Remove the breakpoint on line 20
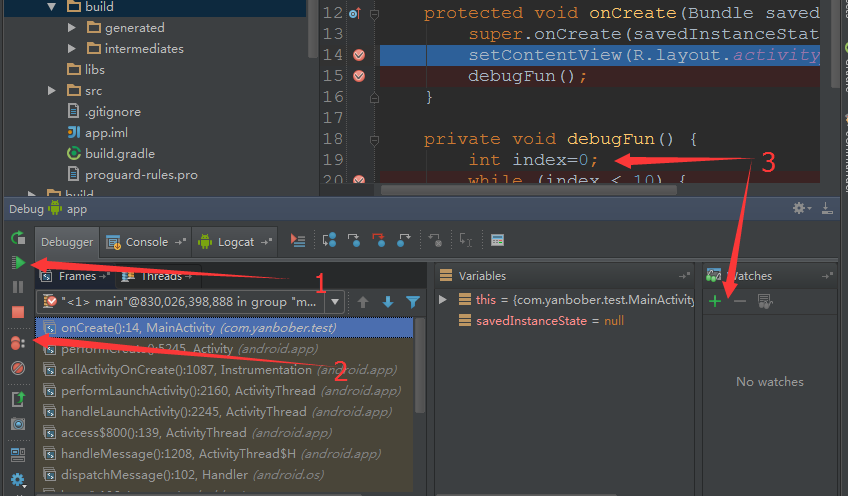This screenshot has width=848, height=496. 359,181
